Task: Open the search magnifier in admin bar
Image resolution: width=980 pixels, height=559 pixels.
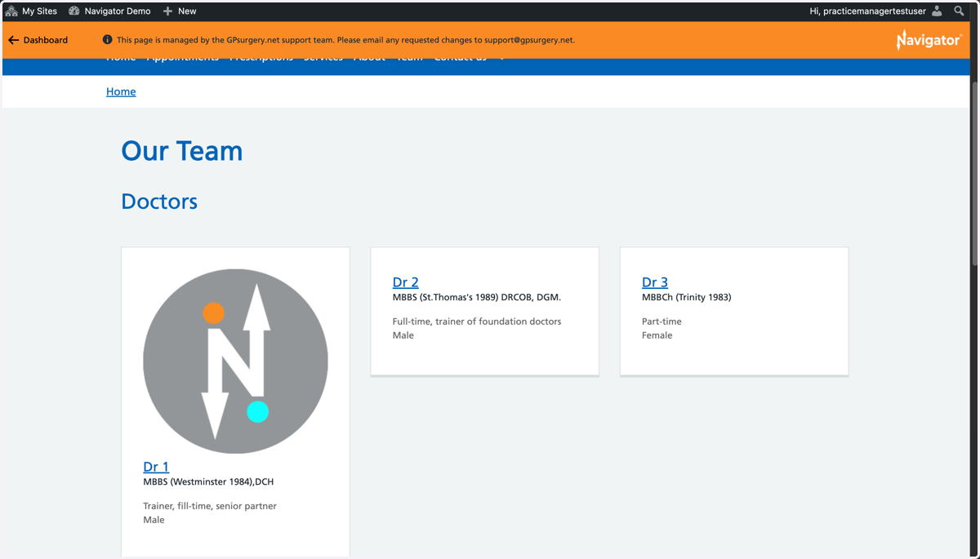Action: [959, 11]
